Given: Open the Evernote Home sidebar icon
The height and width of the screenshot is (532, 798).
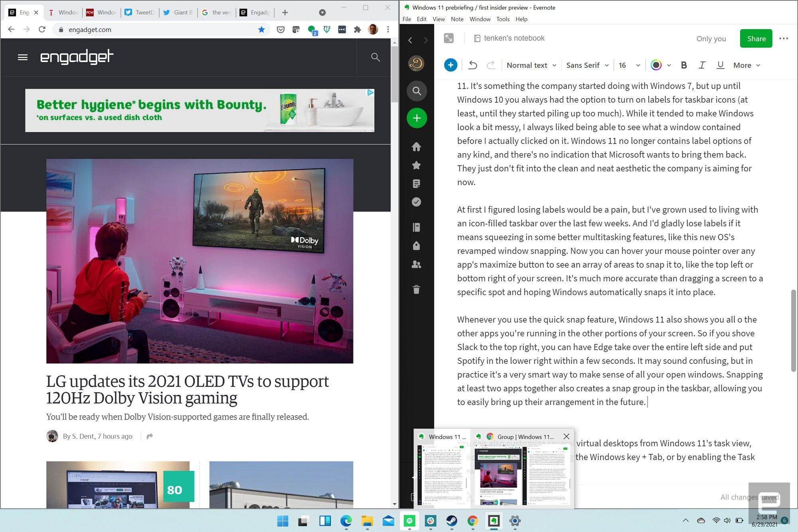Looking at the screenshot, I should 416,147.
